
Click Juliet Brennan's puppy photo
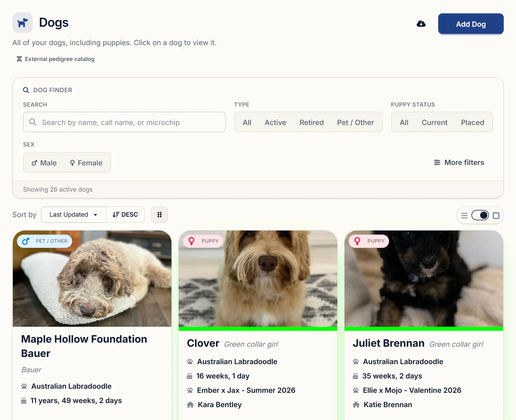click(x=424, y=279)
